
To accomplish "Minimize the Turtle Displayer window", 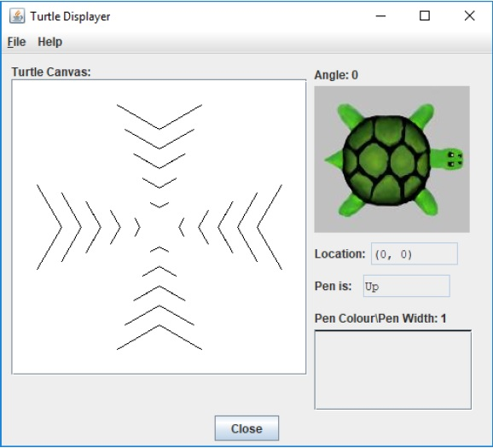I will pos(380,16).
